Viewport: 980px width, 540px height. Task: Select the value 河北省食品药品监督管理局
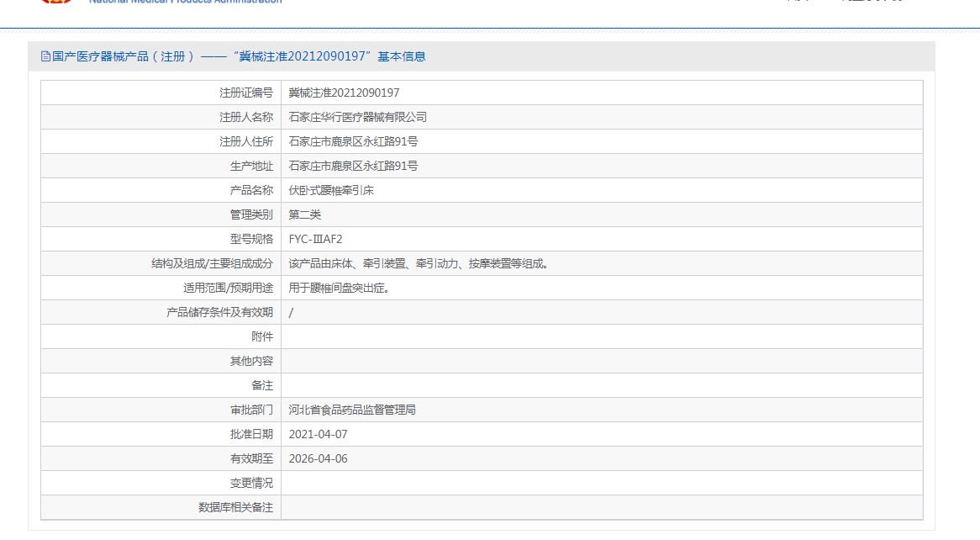(352, 410)
